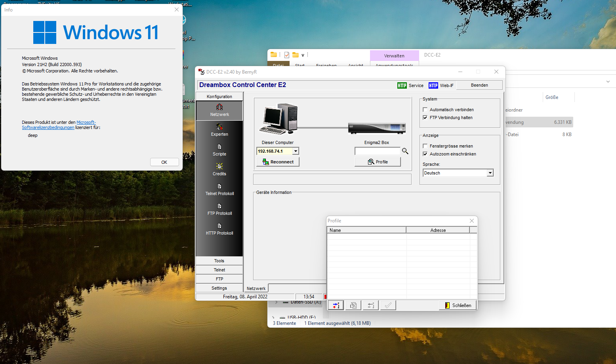This screenshot has height=364, width=616.
Task: Click the 13:54 time in status bar
Action: pos(309,297)
